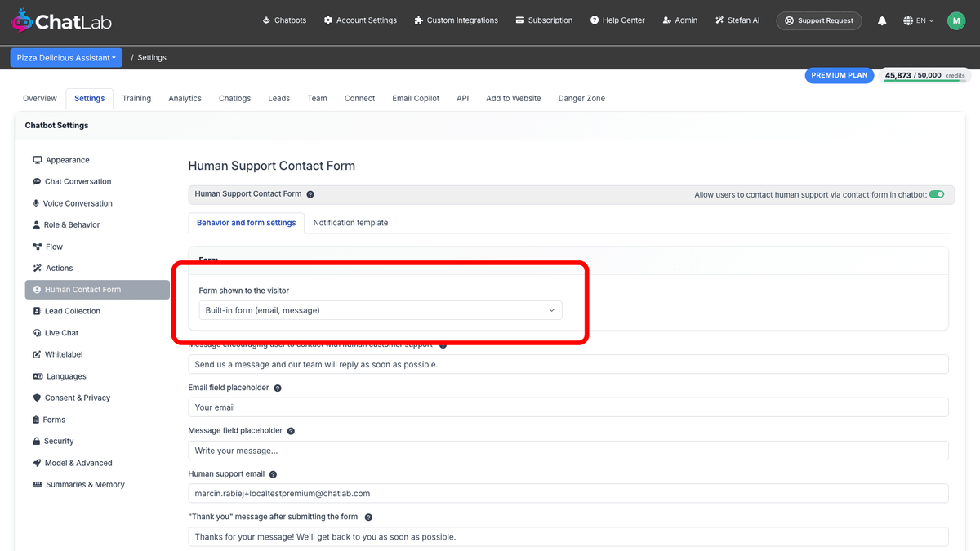Open help icon for Human support email
Viewport: 980px width, 551px height.
(x=273, y=474)
